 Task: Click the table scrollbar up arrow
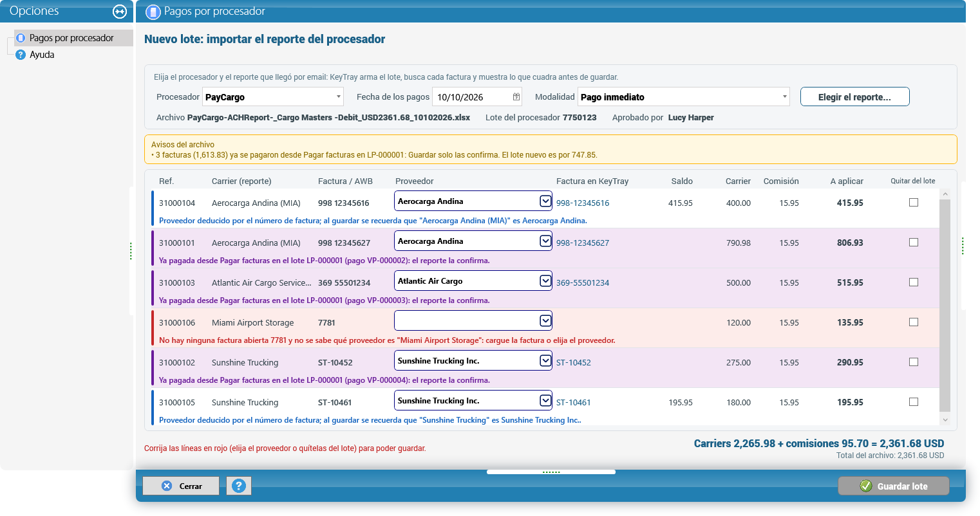click(x=945, y=194)
